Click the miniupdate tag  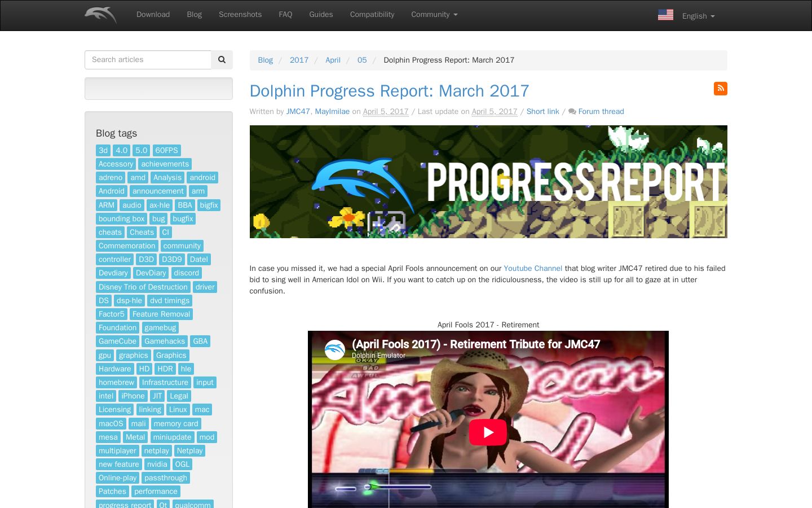pyautogui.click(x=172, y=437)
